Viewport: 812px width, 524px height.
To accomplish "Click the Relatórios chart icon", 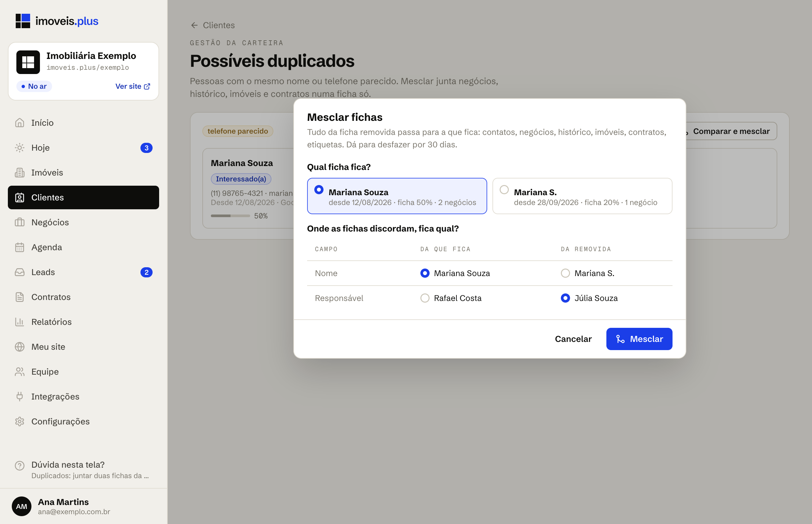I will click(20, 322).
